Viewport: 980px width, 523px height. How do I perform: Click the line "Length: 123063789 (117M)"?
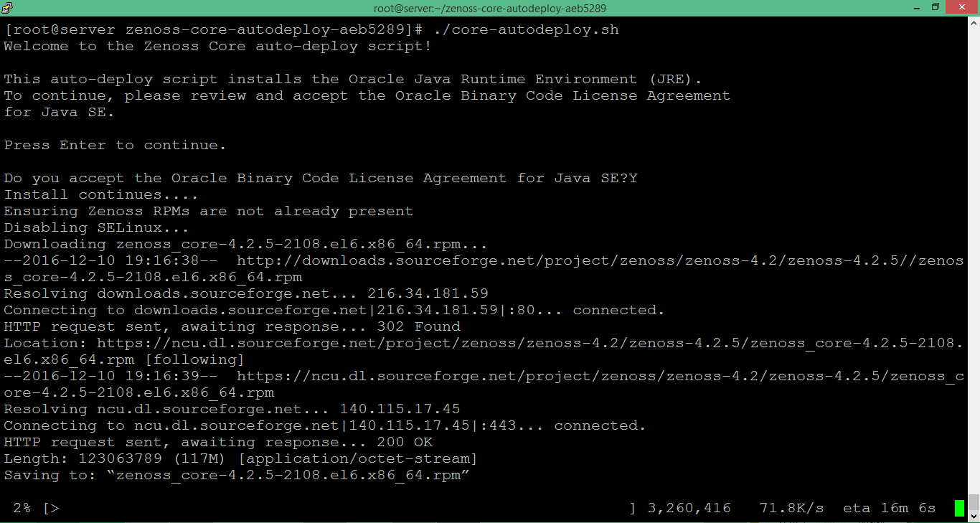(x=240, y=459)
